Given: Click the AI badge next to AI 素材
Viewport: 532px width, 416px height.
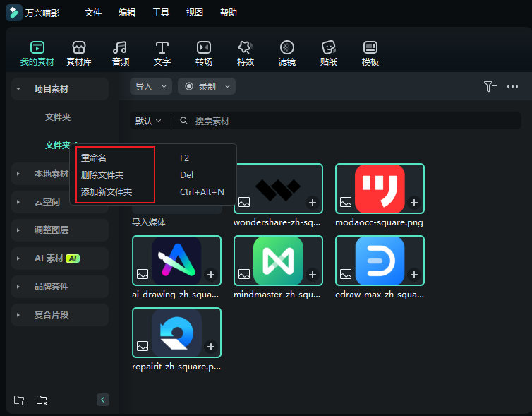Looking at the screenshot, I should click(73, 258).
